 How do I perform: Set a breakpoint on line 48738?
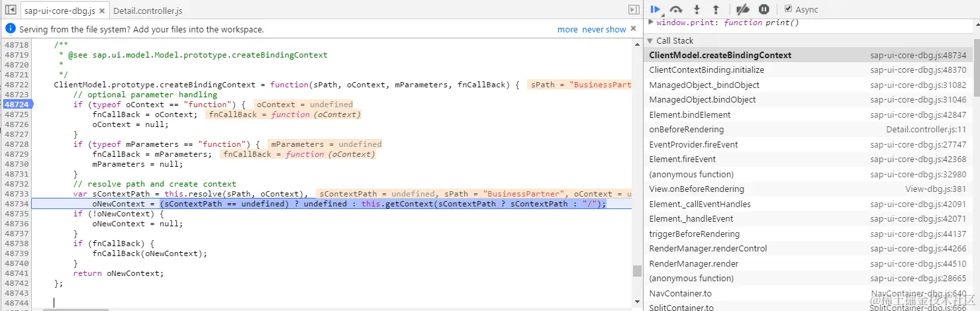point(17,244)
